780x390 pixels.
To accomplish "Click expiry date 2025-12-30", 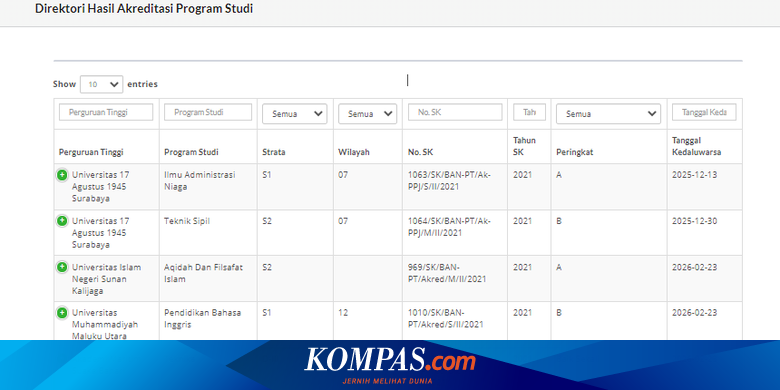I will 694,221.
